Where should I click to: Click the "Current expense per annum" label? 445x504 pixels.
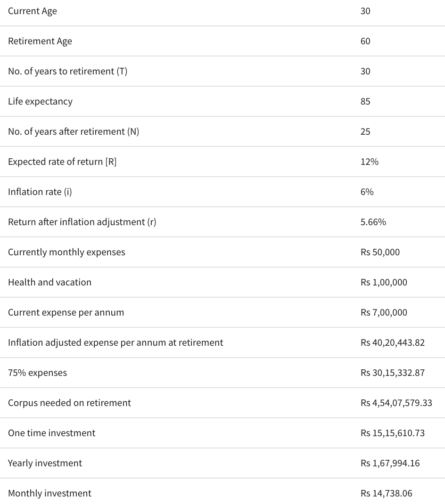[x=66, y=313]
